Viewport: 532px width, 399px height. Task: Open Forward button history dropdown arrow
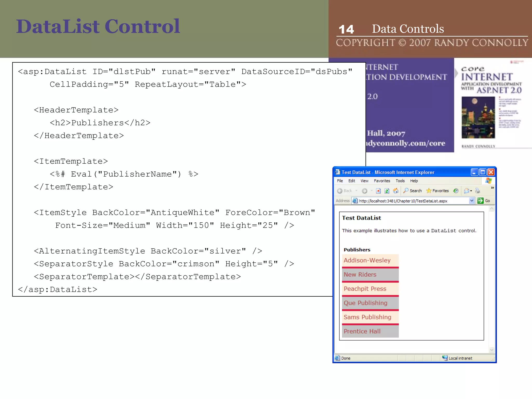pyautogui.click(x=372, y=191)
